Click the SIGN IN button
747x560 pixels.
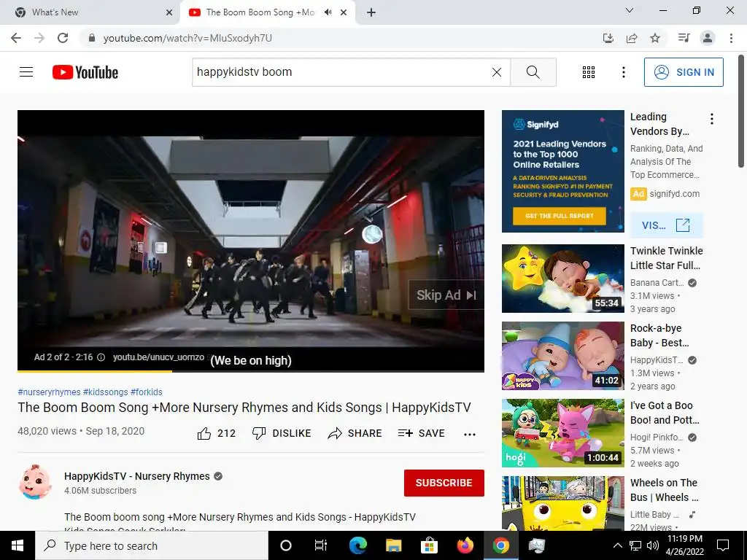[684, 72]
